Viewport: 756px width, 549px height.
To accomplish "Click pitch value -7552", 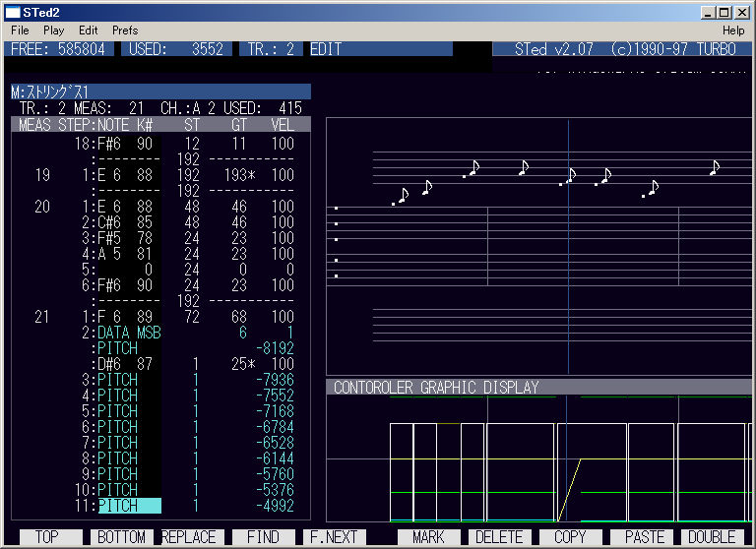I will pos(275,396).
